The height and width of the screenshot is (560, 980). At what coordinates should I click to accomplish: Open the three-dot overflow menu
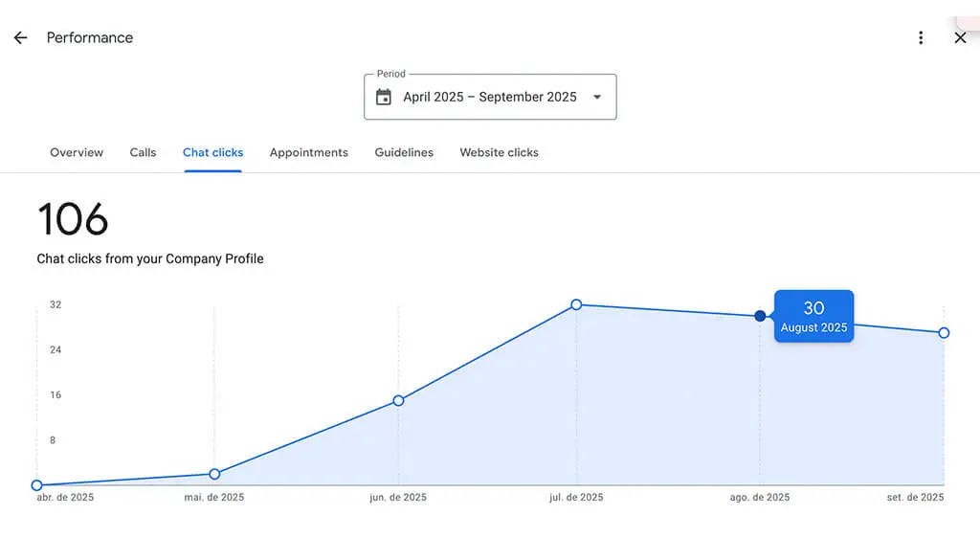click(x=921, y=37)
